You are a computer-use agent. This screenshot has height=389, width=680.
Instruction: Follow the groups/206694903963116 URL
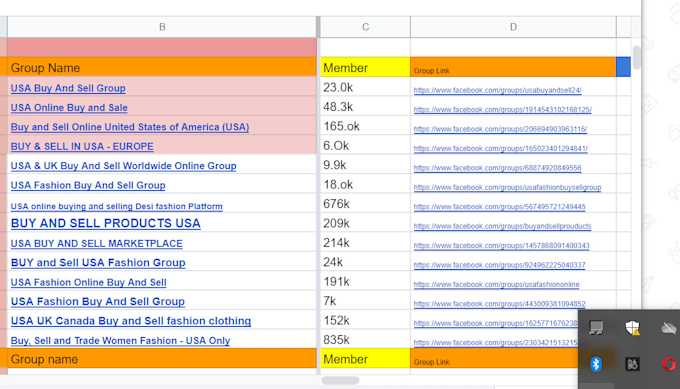pos(500,129)
